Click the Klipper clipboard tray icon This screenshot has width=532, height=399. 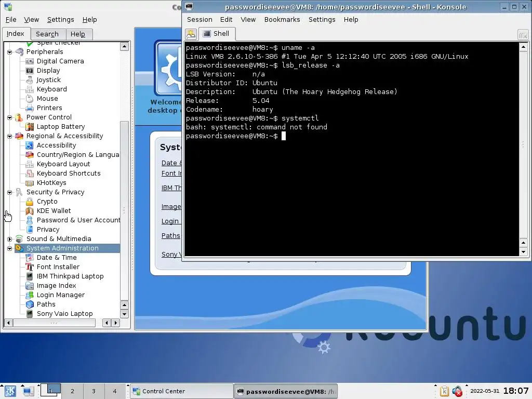[x=444, y=391]
